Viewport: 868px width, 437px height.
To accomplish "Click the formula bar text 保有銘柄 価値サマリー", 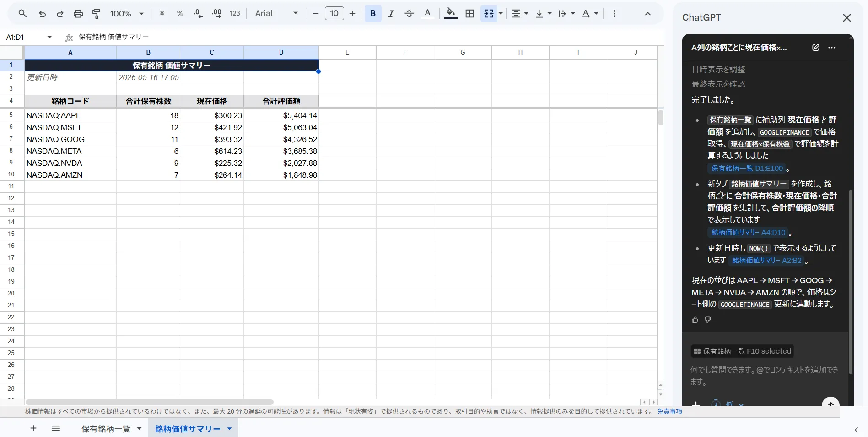I will pos(113,37).
